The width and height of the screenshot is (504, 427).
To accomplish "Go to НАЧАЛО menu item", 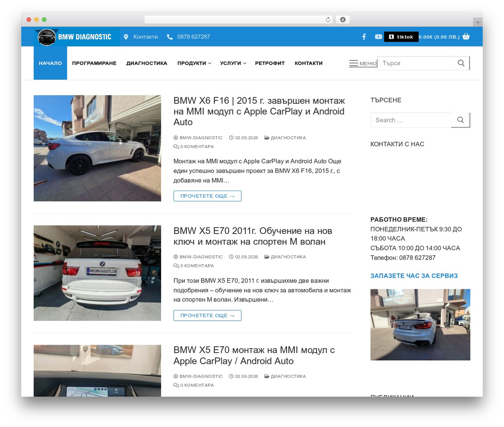I will point(50,63).
